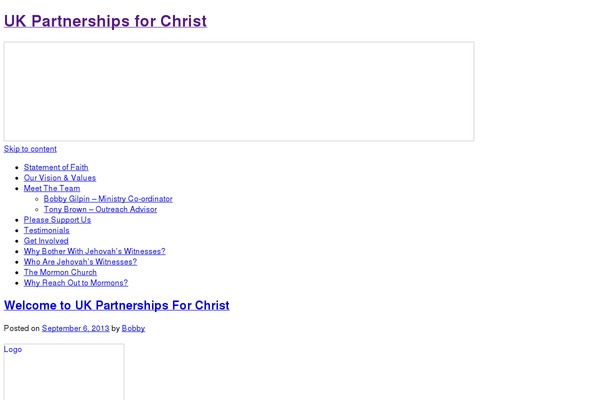Open Why Bother With Jehovah's Witnesses?
This screenshot has height=400, width=600.
click(x=95, y=251)
